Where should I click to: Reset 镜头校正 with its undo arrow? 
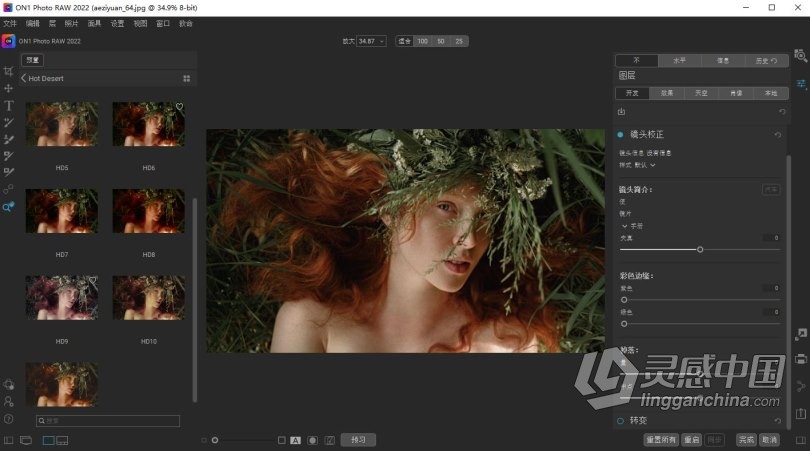(x=777, y=135)
